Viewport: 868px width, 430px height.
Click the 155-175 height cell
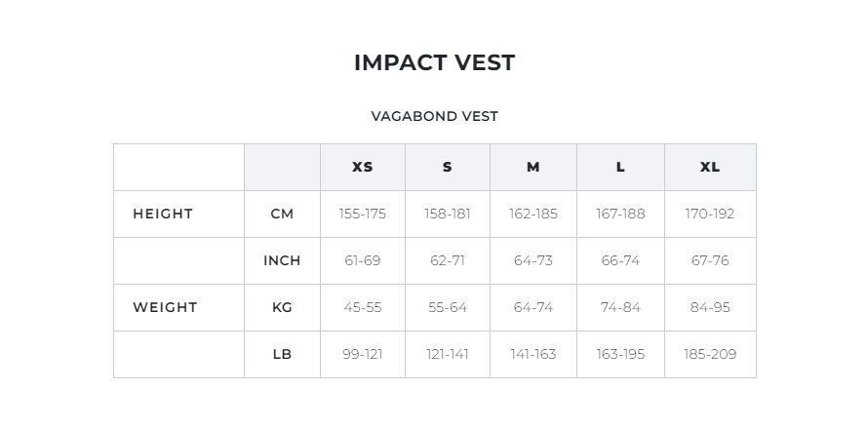362,214
